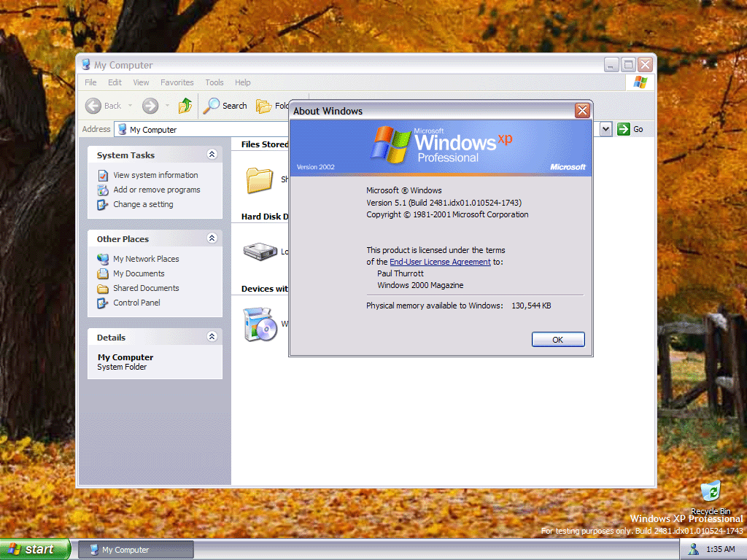Open the Edit menu
This screenshot has height=560, width=747.
pyautogui.click(x=115, y=82)
